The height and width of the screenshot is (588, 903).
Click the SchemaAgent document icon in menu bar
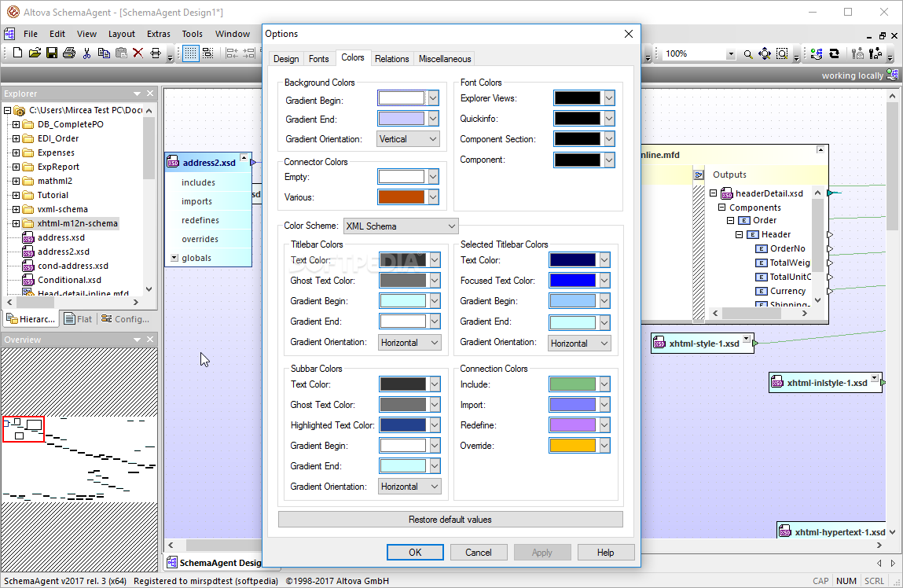tap(9, 34)
